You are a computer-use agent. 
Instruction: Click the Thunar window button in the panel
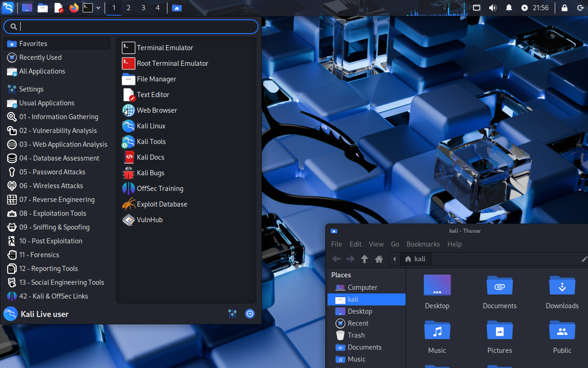[x=177, y=8]
